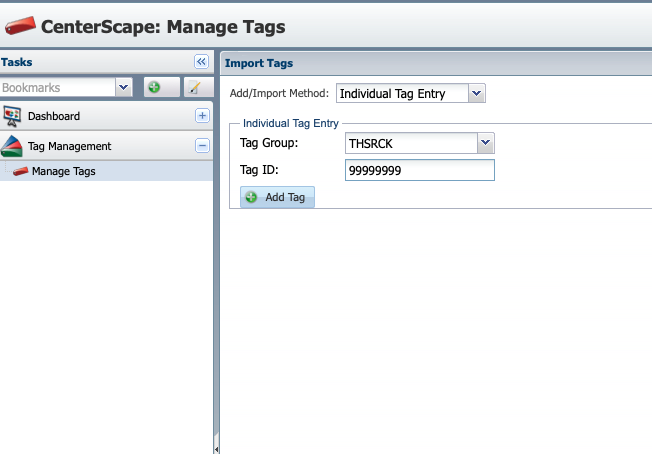Click the green add bookmark button
Screen dimensions: 652x454
(x=162, y=87)
